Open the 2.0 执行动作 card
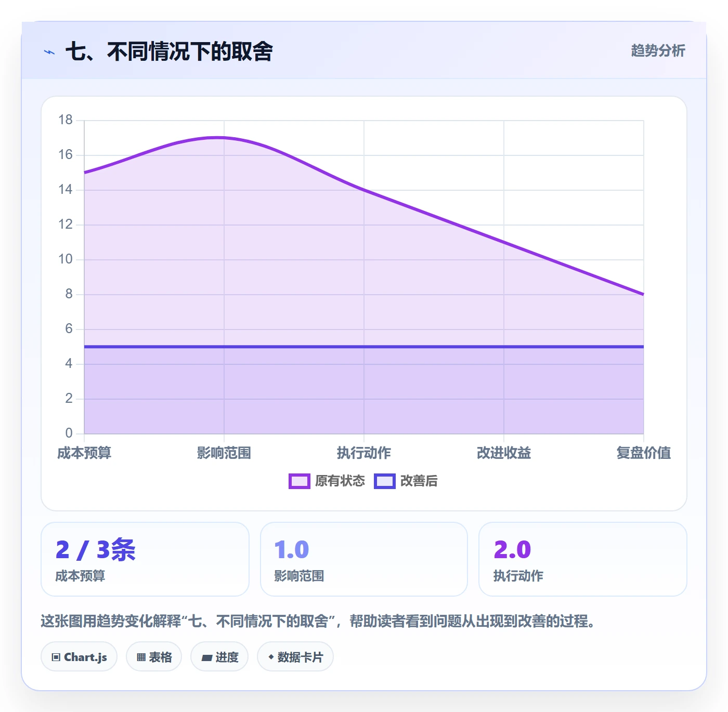The image size is (728, 712). (x=583, y=559)
